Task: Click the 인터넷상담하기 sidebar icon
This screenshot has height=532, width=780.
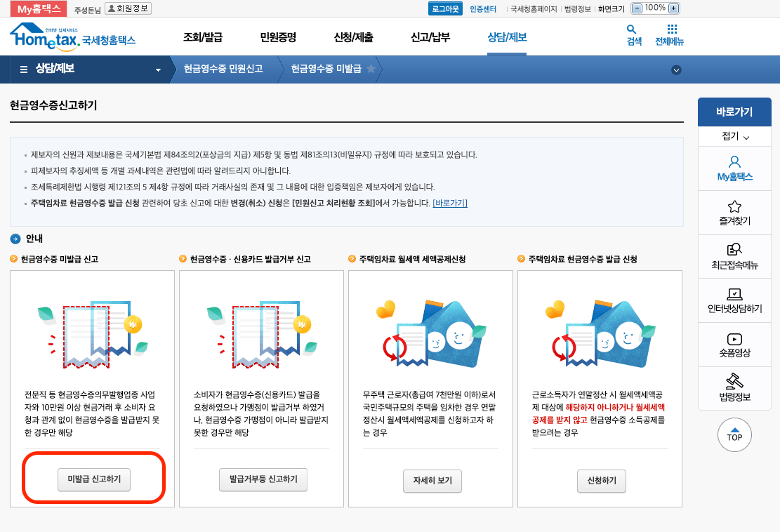Action: tap(734, 298)
